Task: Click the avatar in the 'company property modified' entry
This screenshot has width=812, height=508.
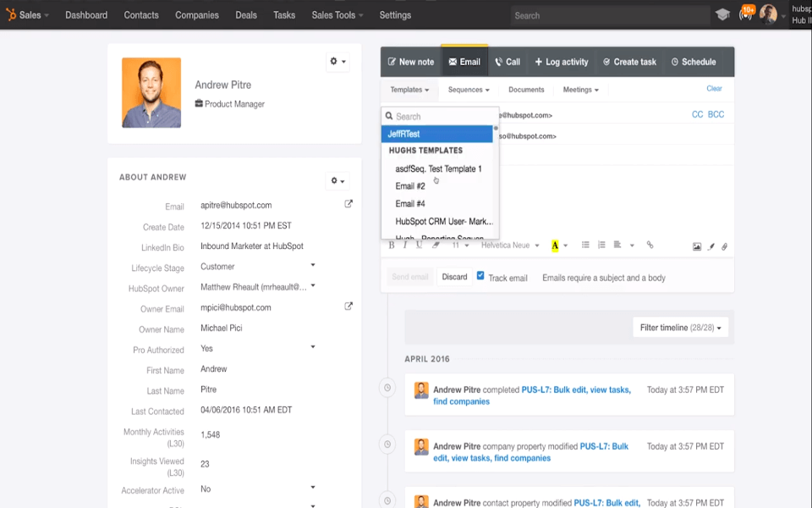Action: [x=421, y=447]
